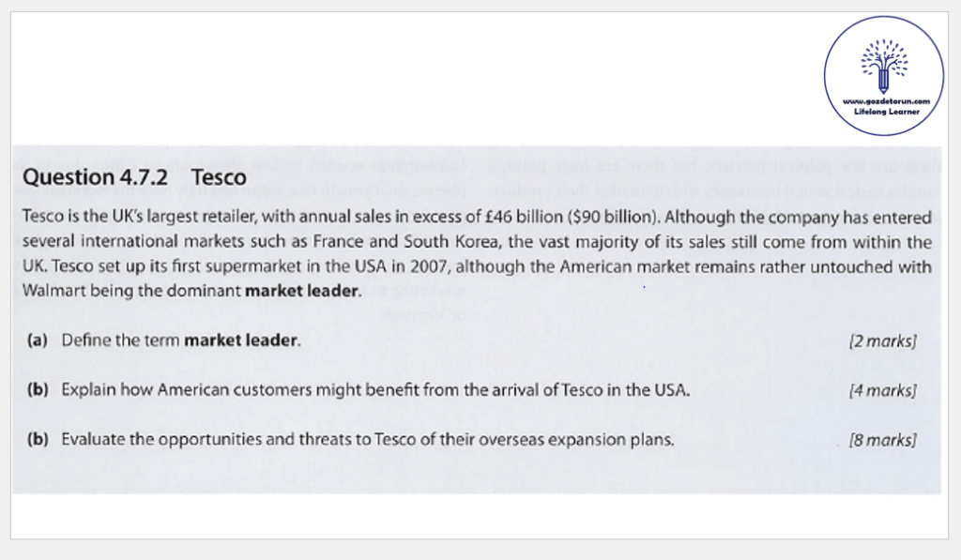
Task: Click the Tesco title in the heading
Action: tap(218, 177)
